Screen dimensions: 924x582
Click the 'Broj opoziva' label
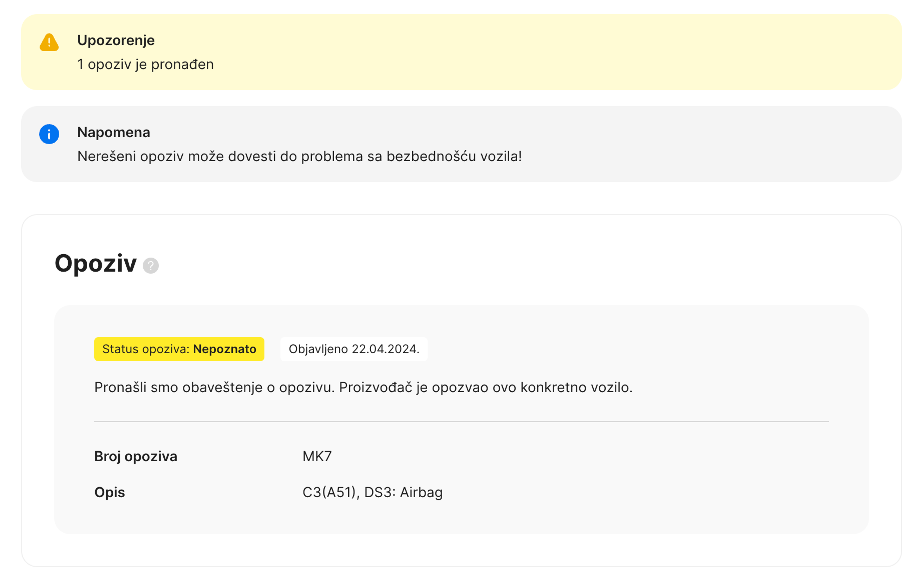136,457
